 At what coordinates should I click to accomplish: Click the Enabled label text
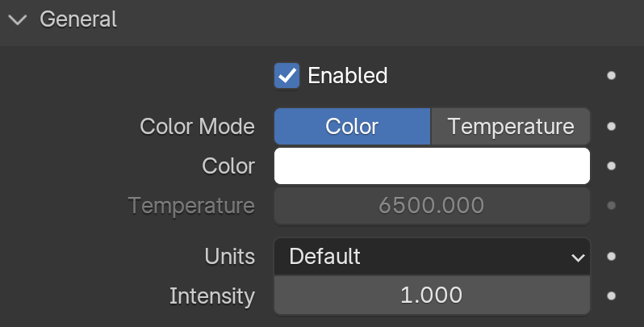tap(348, 76)
